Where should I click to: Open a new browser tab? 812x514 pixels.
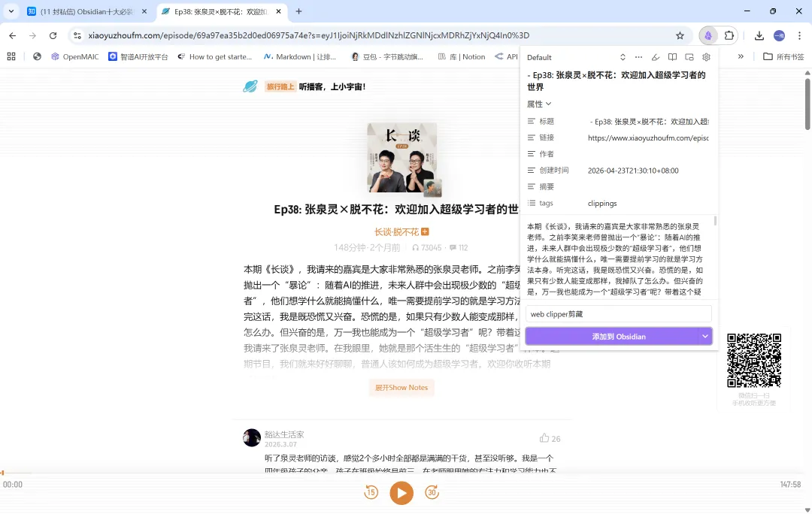pos(298,11)
